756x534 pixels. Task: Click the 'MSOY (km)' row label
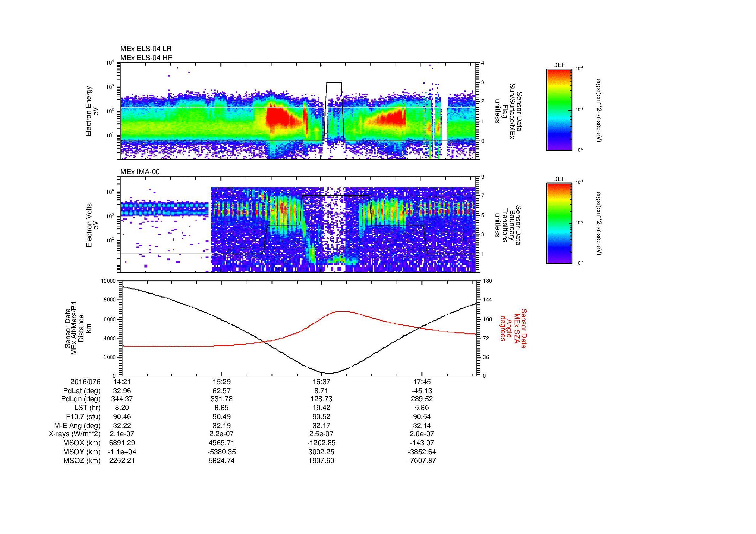click(82, 452)
